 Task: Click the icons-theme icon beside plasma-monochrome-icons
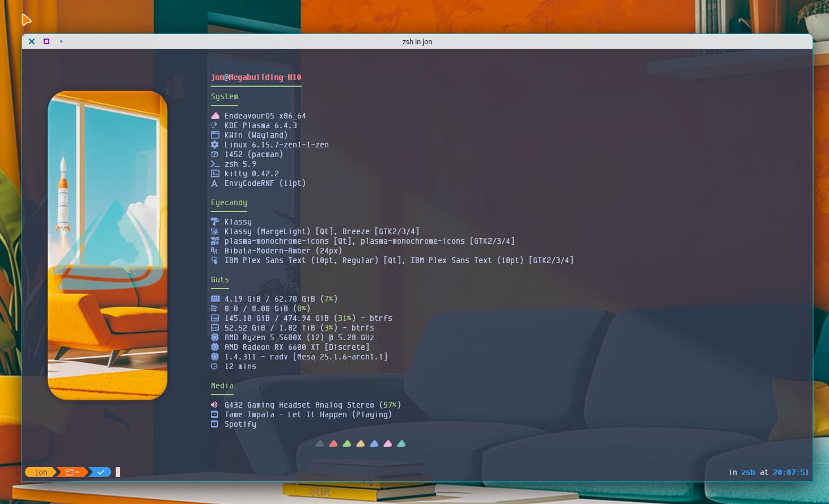214,241
